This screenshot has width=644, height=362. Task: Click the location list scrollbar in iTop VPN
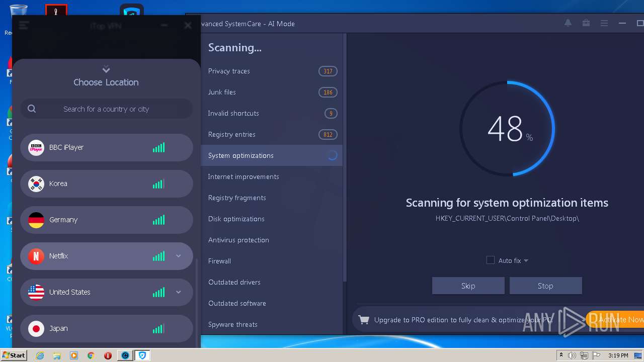[x=197, y=304]
